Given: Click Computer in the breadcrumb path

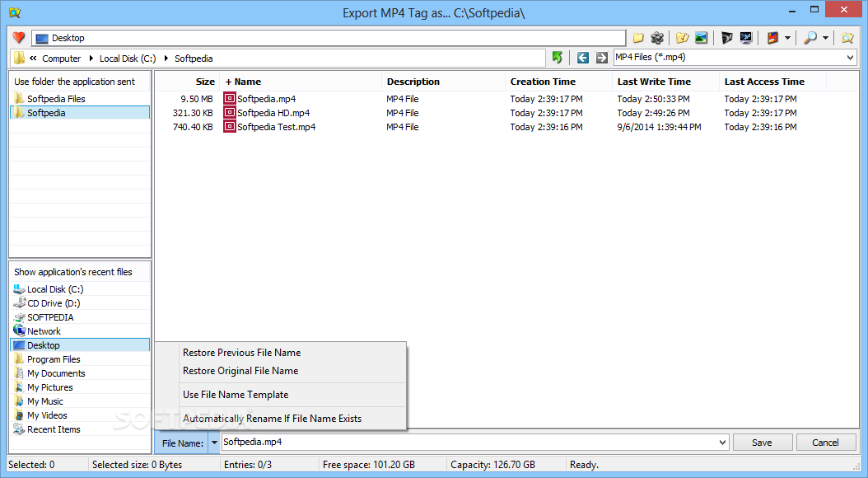Looking at the screenshot, I should click(x=62, y=59).
